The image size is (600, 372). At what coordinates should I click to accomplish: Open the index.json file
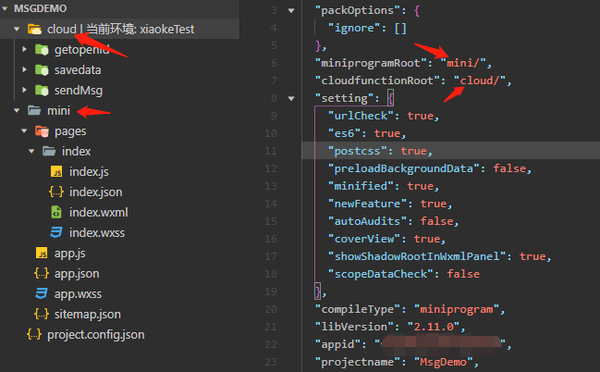[96, 192]
